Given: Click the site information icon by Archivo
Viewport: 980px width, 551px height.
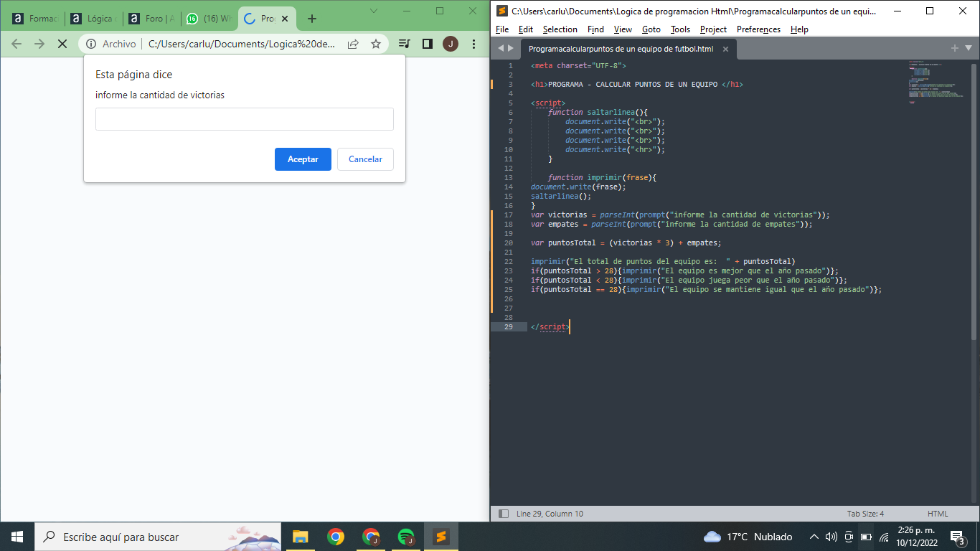Looking at the screenshot, I should click(x=91, y=44).
